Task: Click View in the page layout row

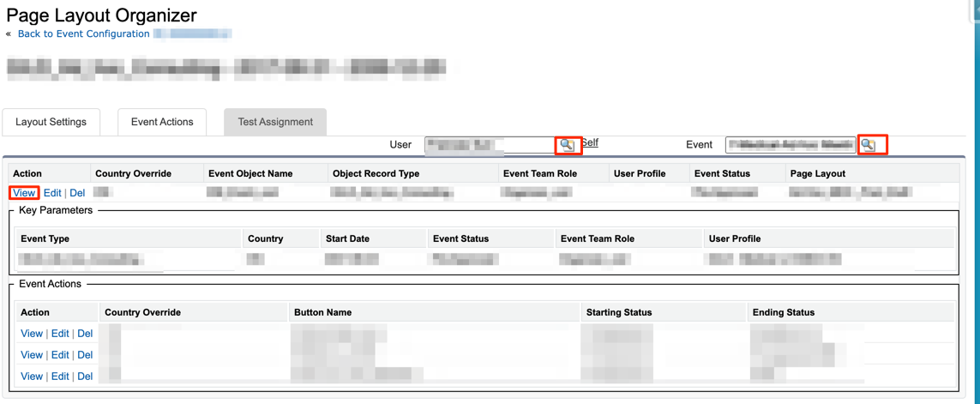Action: (24, 193)
